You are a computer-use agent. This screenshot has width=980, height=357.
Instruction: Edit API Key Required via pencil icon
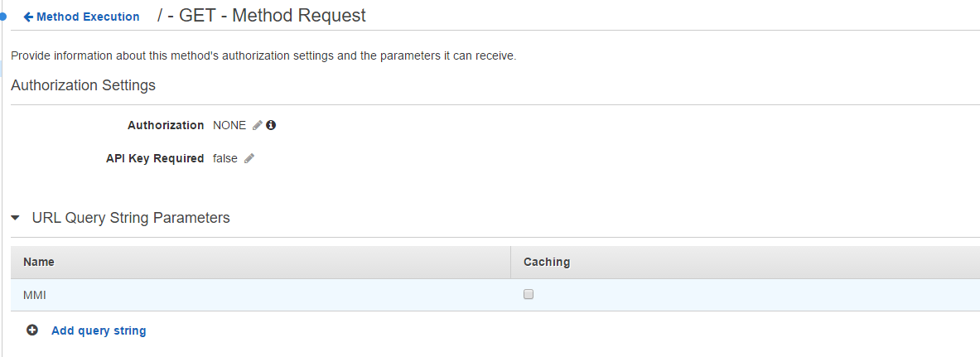tap(249, 158)
